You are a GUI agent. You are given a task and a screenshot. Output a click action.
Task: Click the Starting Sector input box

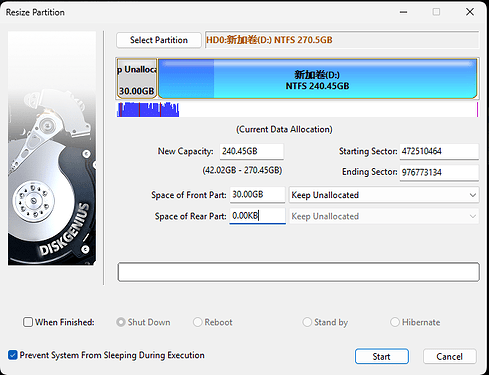tap(439, 151)
